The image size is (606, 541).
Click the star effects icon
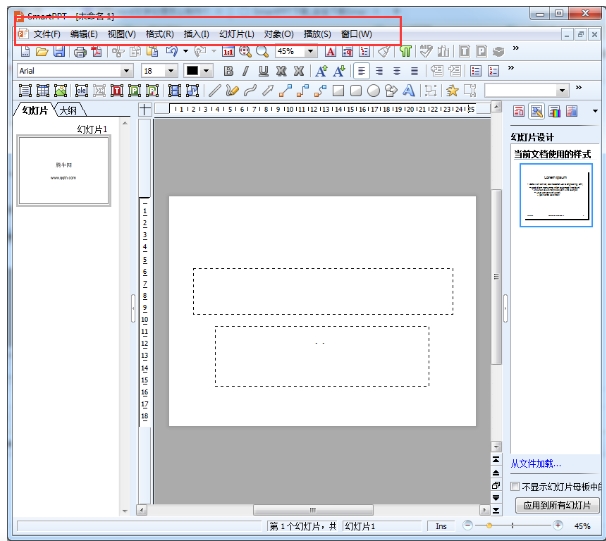point(452,91)
